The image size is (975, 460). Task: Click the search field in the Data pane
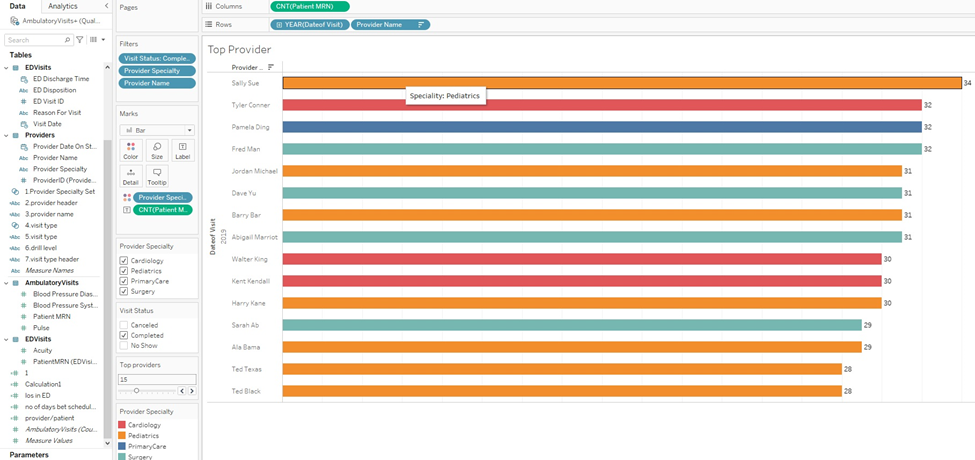click(39, 40)
